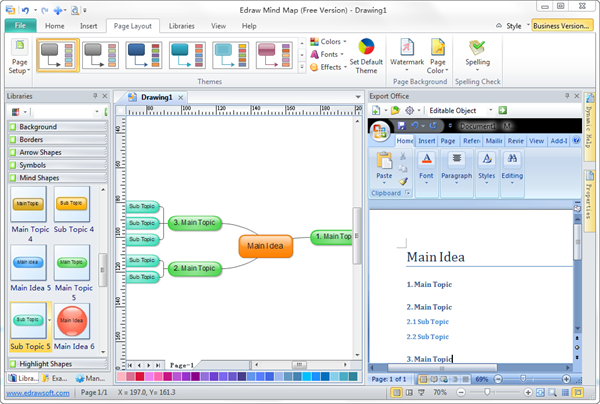Viewport: 600px width, 404px height.
Task: Open the Page Color picker
Action: click(x=437, y=56)
